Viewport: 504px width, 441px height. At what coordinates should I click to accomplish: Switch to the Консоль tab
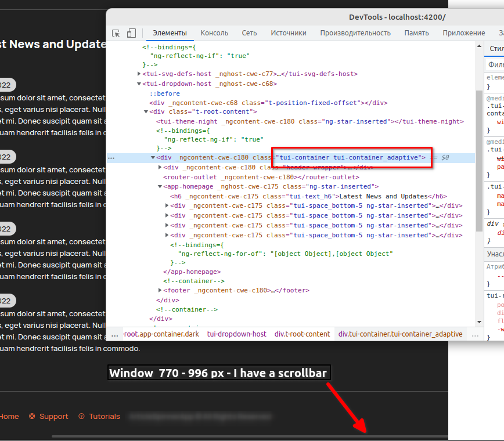(214, 33)
